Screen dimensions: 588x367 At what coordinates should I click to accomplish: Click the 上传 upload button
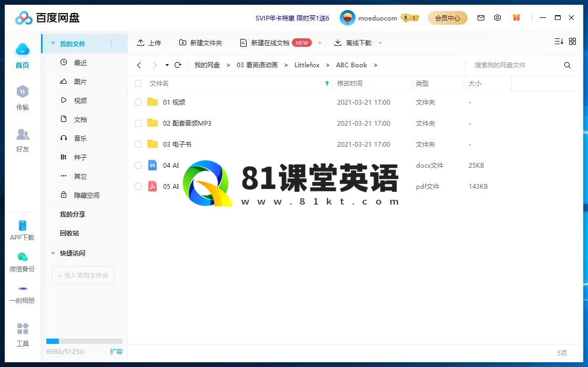[x=149, y=43]
